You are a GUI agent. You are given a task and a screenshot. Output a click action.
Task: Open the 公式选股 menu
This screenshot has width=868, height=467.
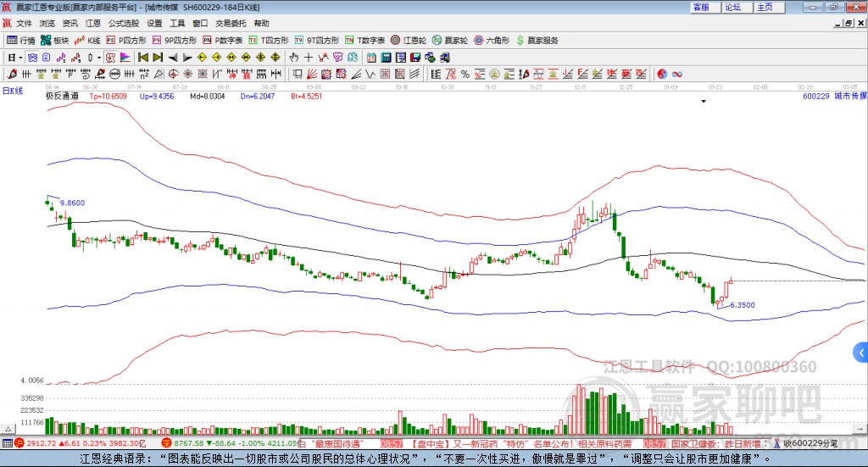point(124,24)
